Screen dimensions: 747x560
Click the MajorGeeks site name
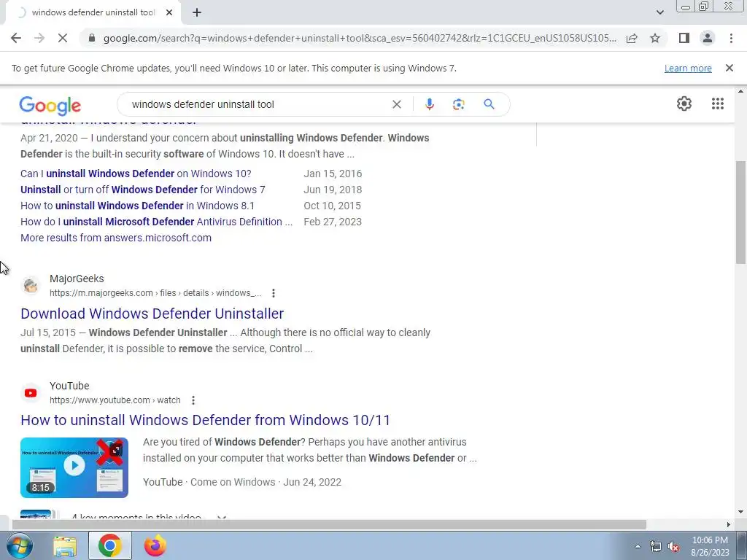pos(77,279)
